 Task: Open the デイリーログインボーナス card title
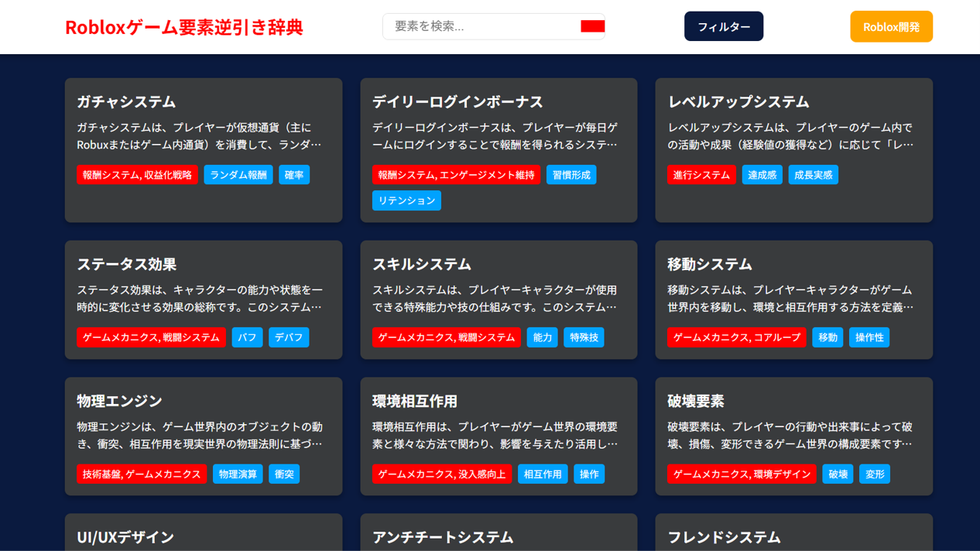tap(457, 101)
